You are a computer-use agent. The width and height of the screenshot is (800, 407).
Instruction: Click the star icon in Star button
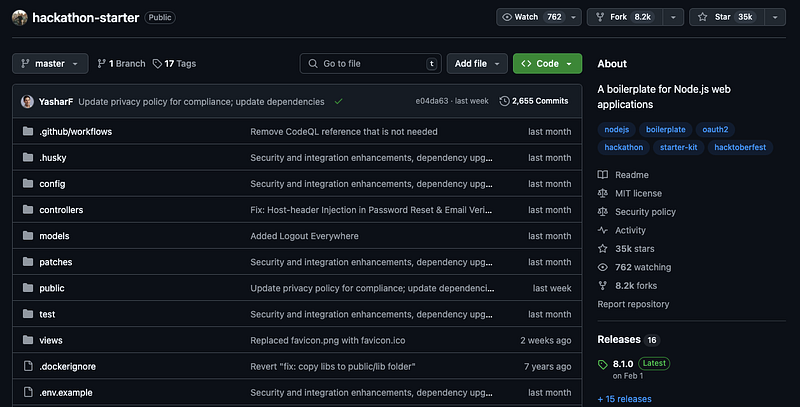pyautogui.click(x=703, y=17)
